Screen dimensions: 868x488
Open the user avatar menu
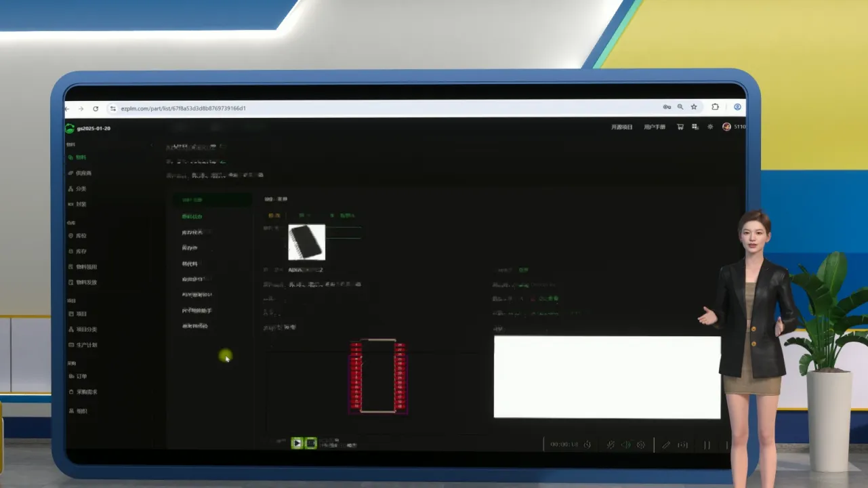coord(726,127)
